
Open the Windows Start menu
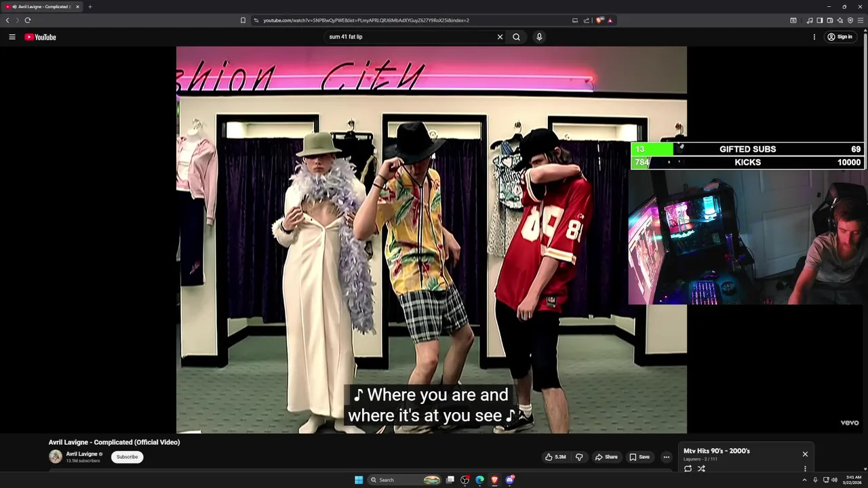[x=359, y=480]
